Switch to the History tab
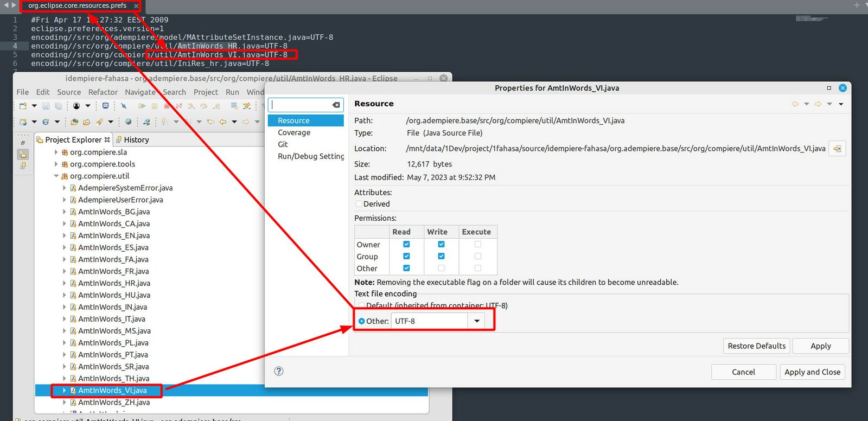This screenshot has height=421, width=868. tap(132, 139)
